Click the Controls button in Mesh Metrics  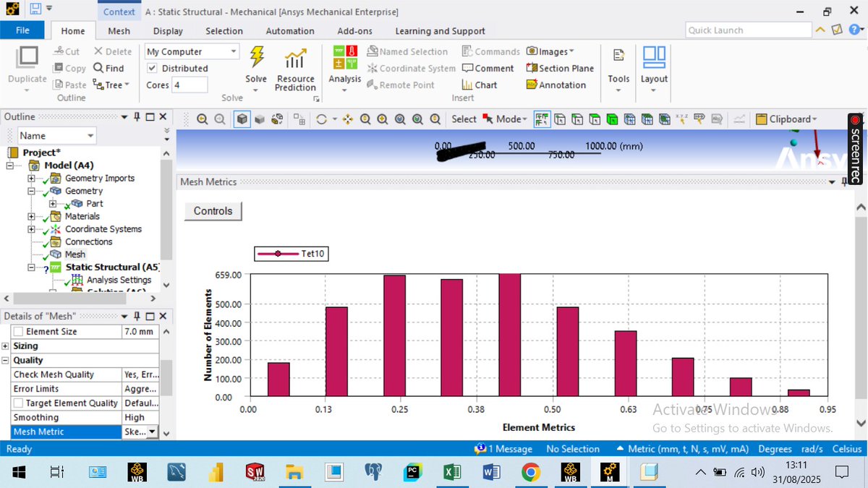(x=213, y=211)
